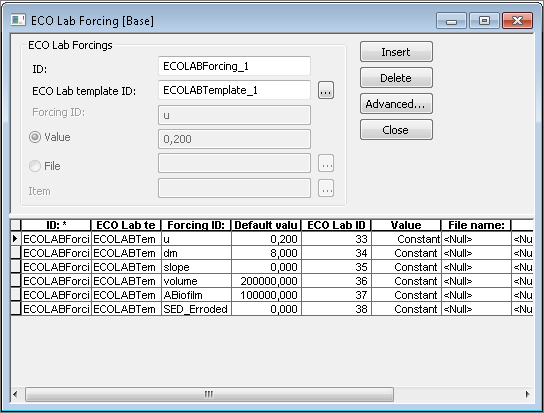This screenshot has width=544, height=413.
Task: Click the ECO Lab ID column header
Action: [336, 225]
